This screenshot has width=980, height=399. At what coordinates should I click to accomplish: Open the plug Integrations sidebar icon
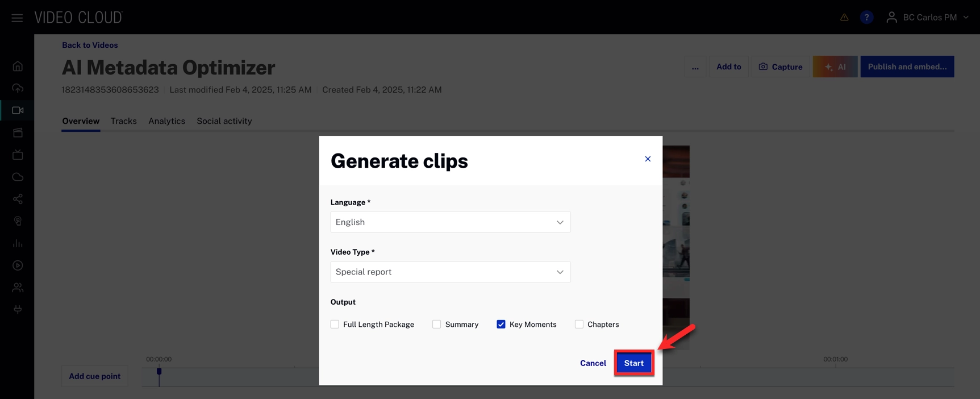(x=18, y=310)
